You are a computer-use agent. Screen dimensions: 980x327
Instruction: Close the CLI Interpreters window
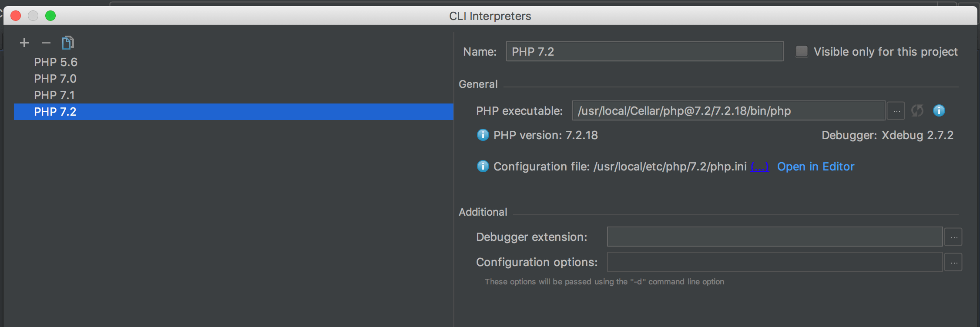16,16
